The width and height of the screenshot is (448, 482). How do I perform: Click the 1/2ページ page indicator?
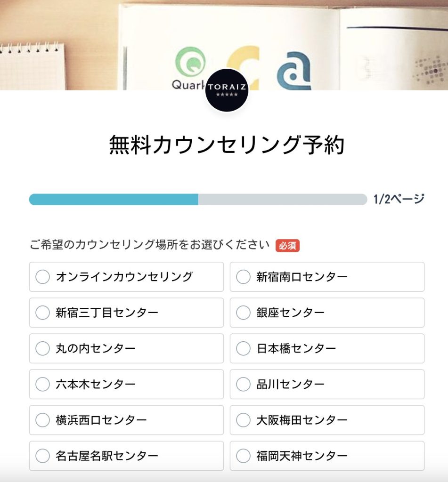pos(399,199)
